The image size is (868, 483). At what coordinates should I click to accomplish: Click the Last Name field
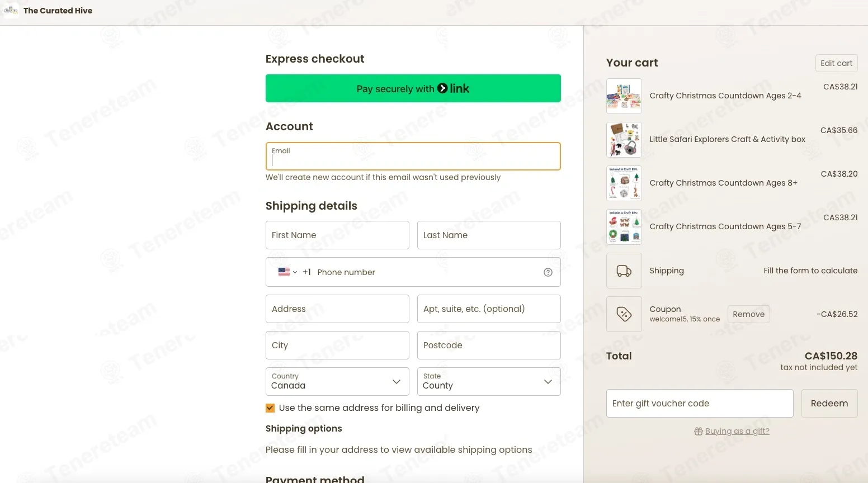(x=489, y=235)
